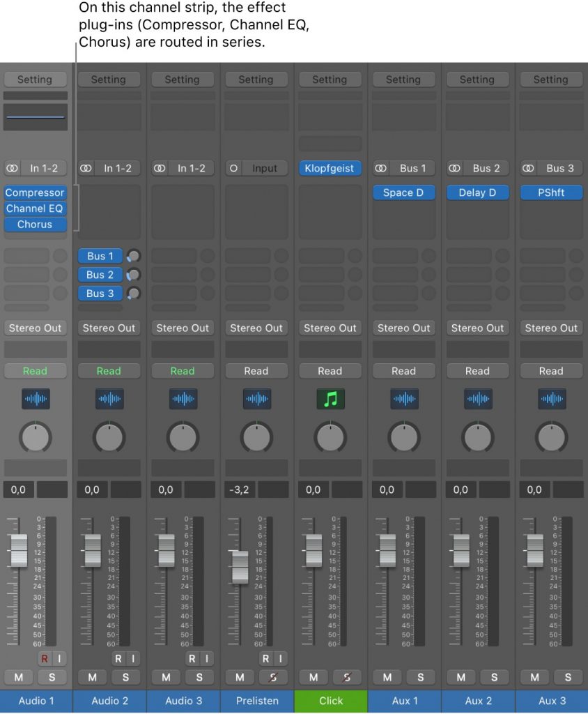The height and width of the screenshot is (714, 588).
Task: Select the Aux 1 channel name
Action: click(405, 701)
